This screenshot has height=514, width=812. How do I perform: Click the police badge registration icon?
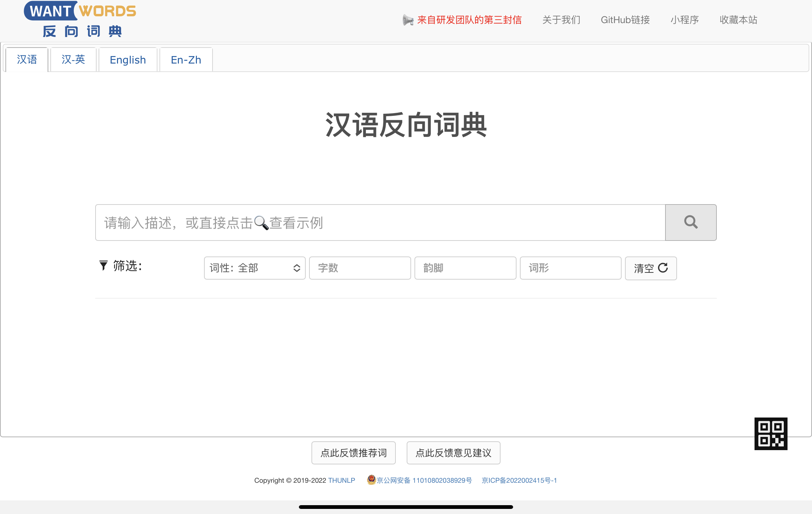point(371,480)
